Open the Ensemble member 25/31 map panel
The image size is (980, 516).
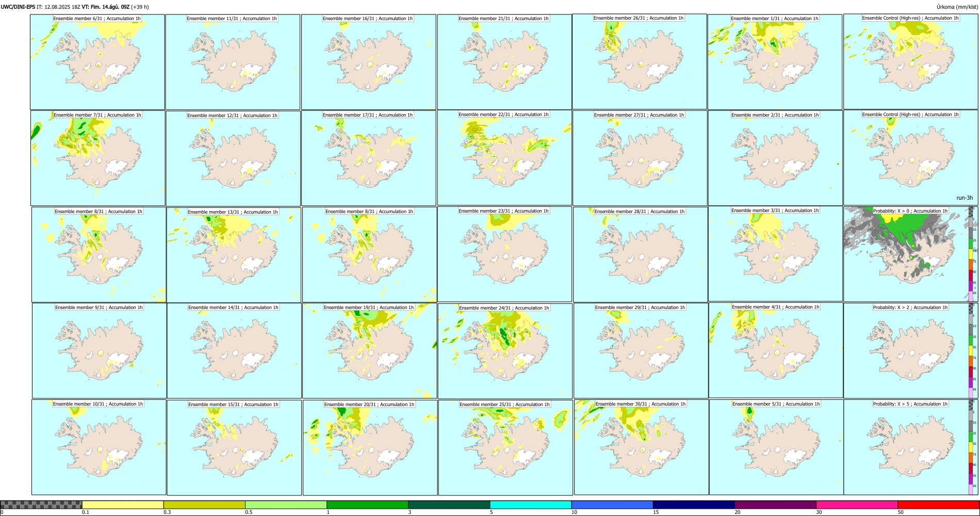click(505, 447)
